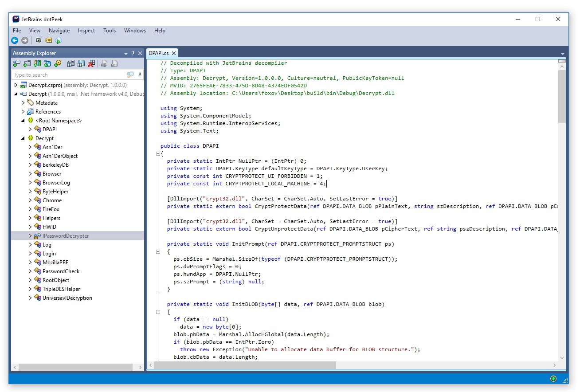Toggle auto-hide pin on Assembly Explorer panel
Screen dimensions: 580x392
132,53
